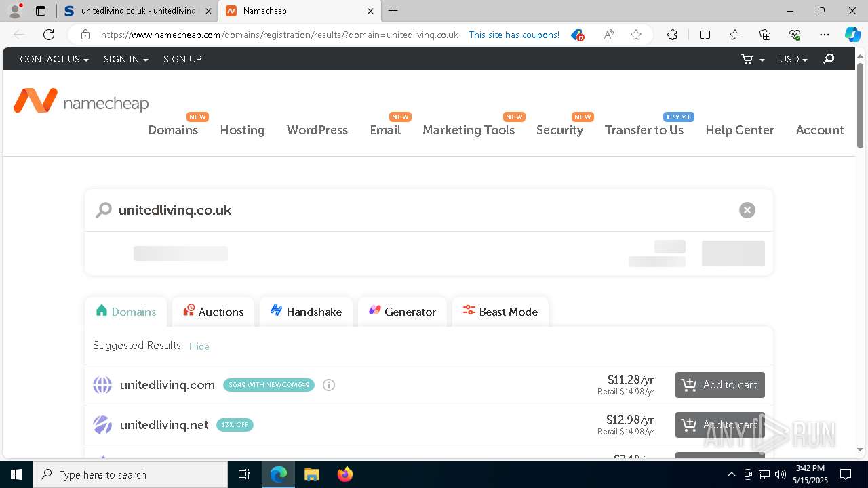Click the Windows taskbar search box
868x488 pixels.
130,474
